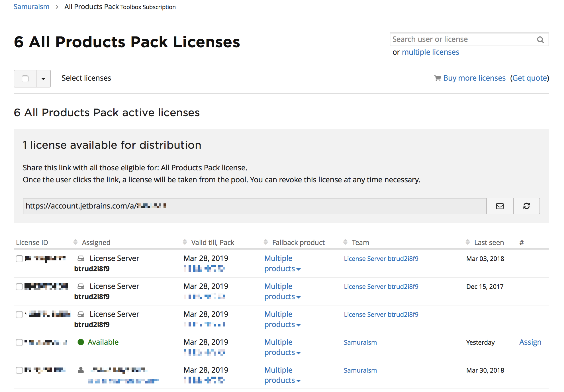Check the license row last seen Mar 30, 2018
Viewport: 564px width, 392px height.
(x=19, y=370)
